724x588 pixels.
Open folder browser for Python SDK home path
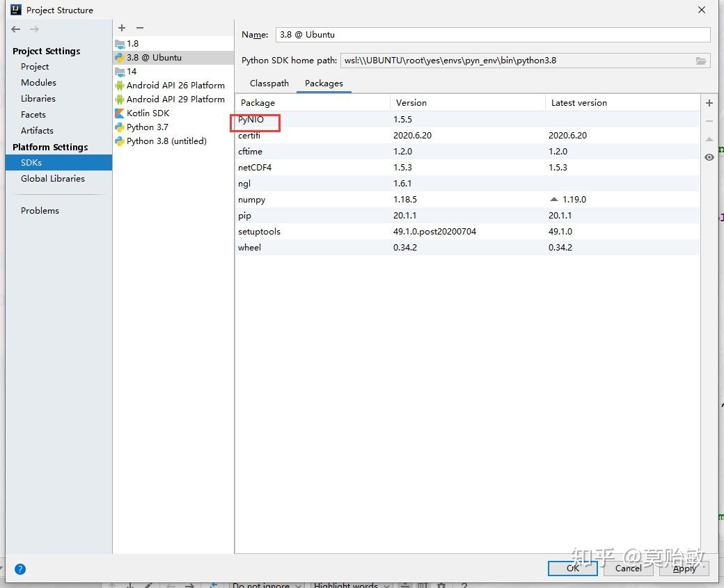pyautogui.click(x=701, y=61)
